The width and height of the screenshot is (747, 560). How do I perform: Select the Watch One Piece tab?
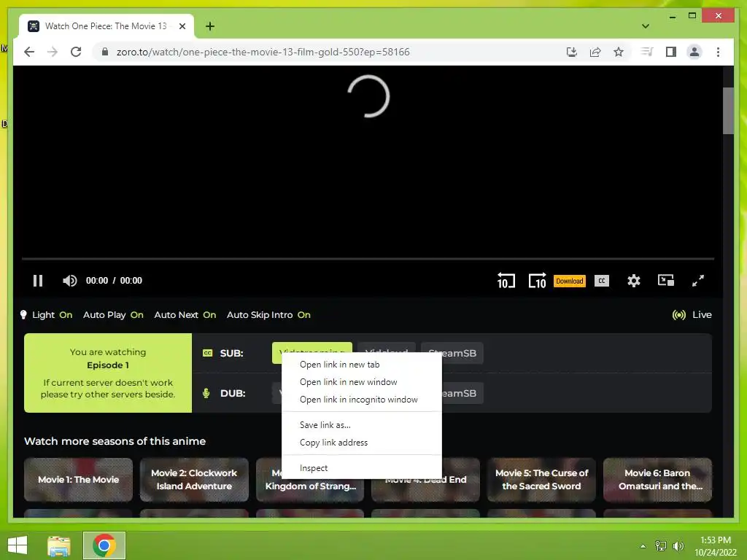click(107, 26)
